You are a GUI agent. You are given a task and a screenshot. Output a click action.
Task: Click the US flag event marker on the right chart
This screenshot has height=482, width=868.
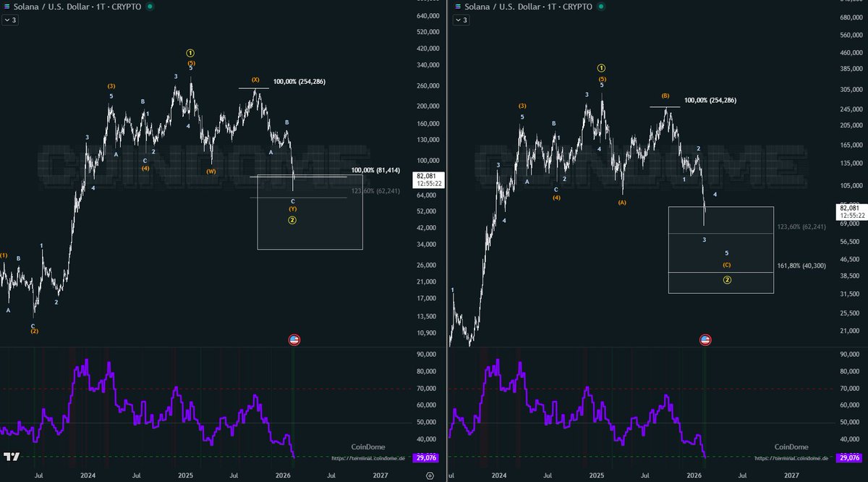[x=705, y=339]
